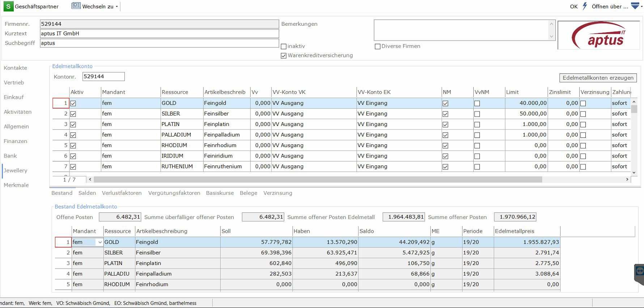Click the Wechseln zu newspaper icon
Image resolution: width=644 pixels, height=308 pixels.
tap(76, 6)
